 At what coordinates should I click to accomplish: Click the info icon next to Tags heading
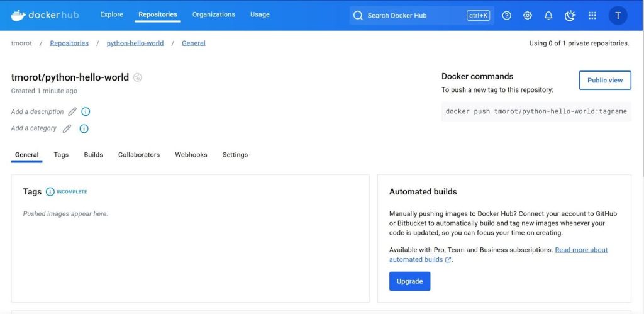(50, 192)
